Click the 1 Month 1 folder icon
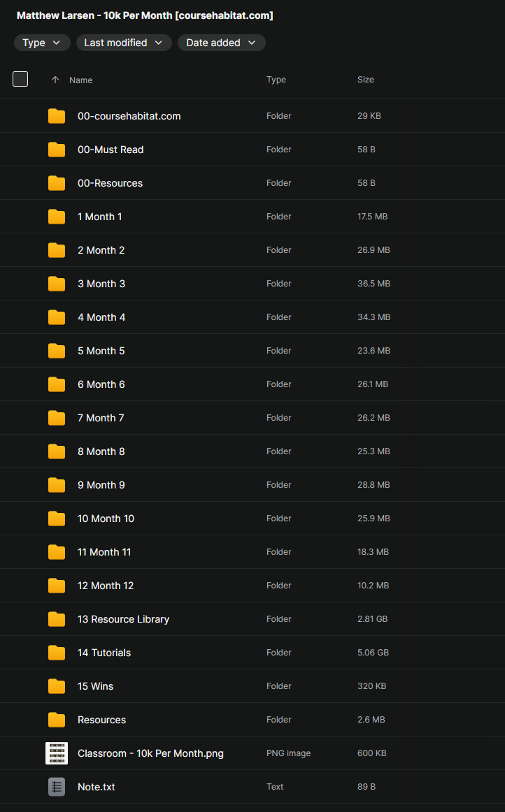The image size is (505, 812). point(57,217)
